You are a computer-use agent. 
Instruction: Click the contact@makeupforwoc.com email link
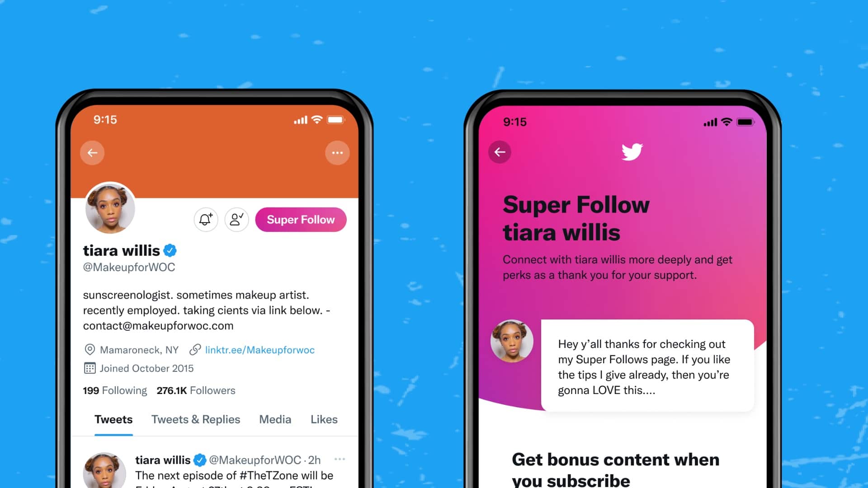click(158, 325)
